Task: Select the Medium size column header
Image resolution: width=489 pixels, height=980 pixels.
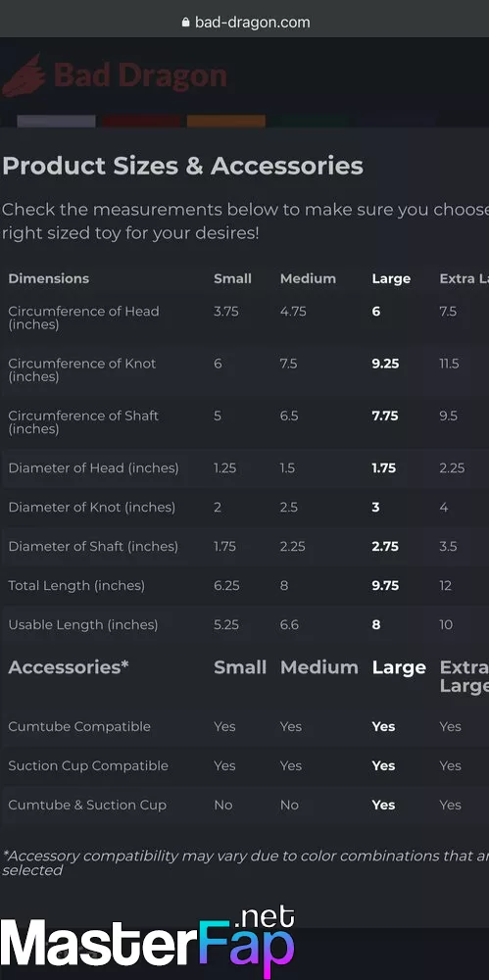Action: (308, 278)
